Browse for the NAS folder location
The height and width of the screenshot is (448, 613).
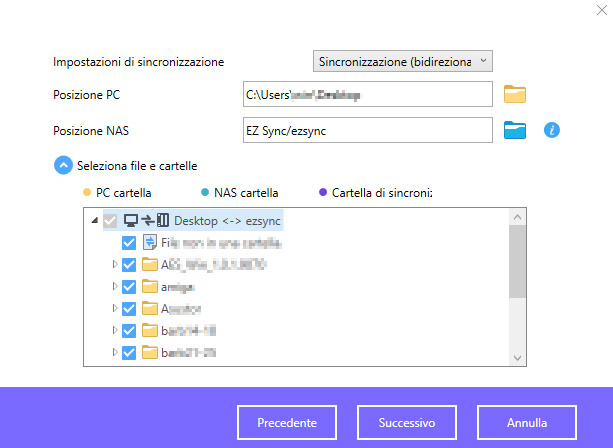[515, 130]
